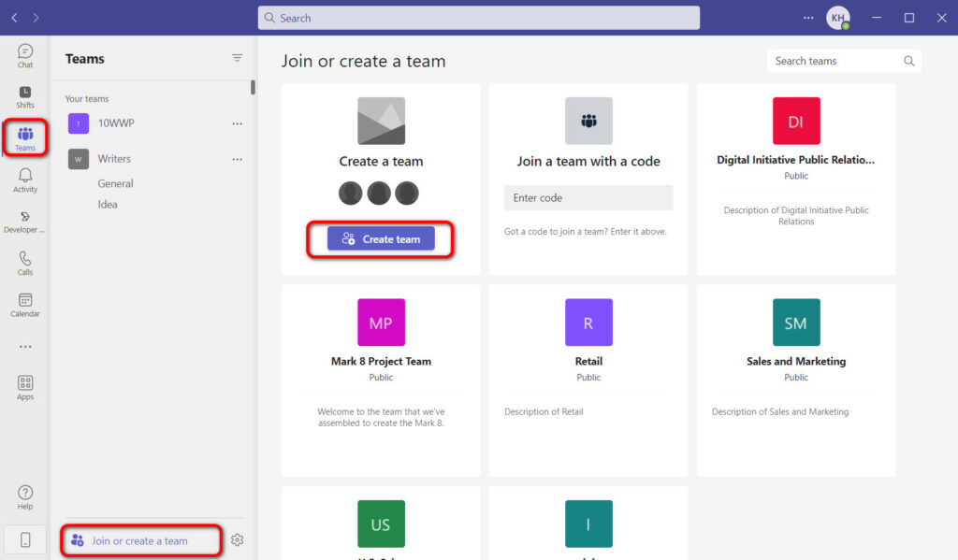Open the filter for your teams list
This screenshot has height=560, width=958.
(238, 58)
